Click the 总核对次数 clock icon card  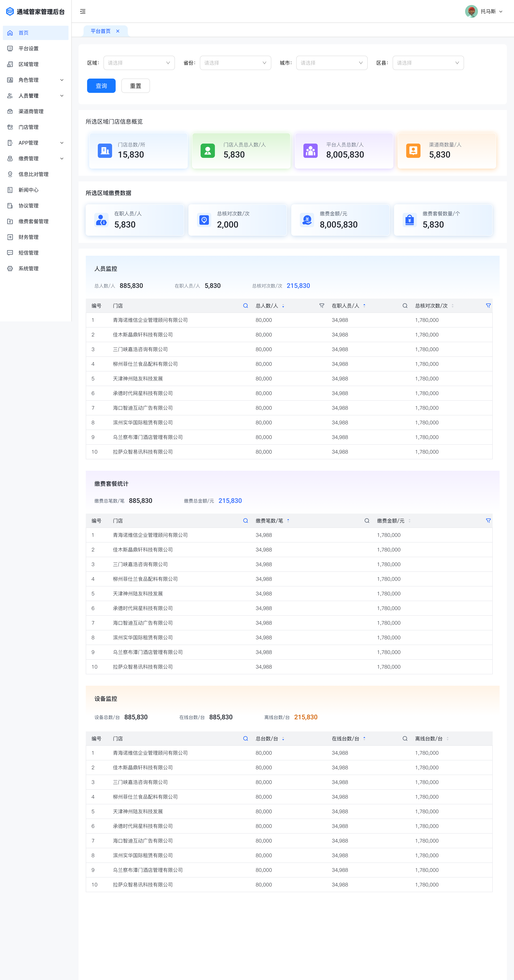204,220
